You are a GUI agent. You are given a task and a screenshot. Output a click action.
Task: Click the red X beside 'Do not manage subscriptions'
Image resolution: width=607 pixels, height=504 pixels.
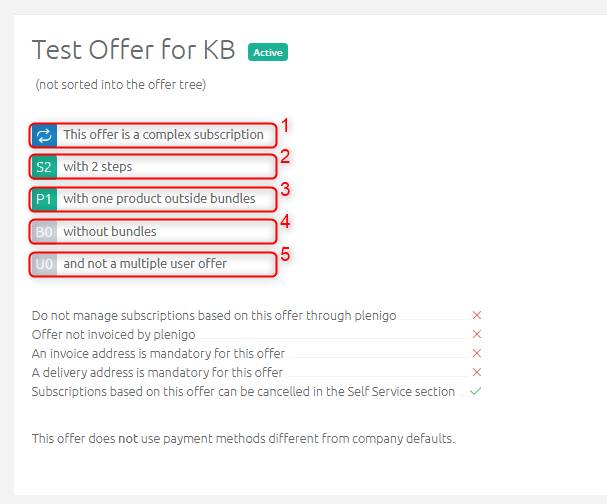[x=477, y=315]
